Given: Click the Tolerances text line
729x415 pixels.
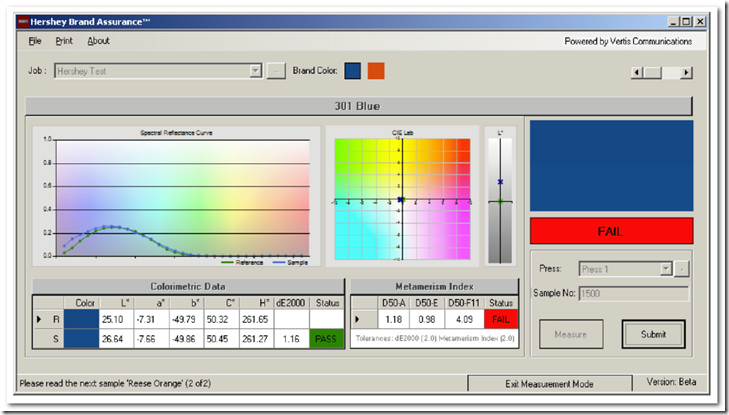Looking at the screenshot, I should 435,338.
